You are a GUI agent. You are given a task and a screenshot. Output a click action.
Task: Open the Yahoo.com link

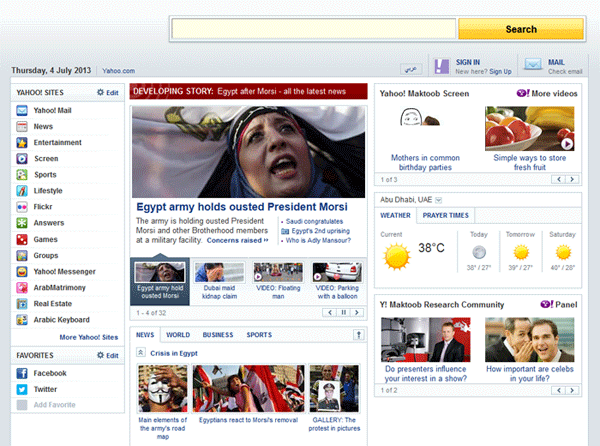click(119, 71)
